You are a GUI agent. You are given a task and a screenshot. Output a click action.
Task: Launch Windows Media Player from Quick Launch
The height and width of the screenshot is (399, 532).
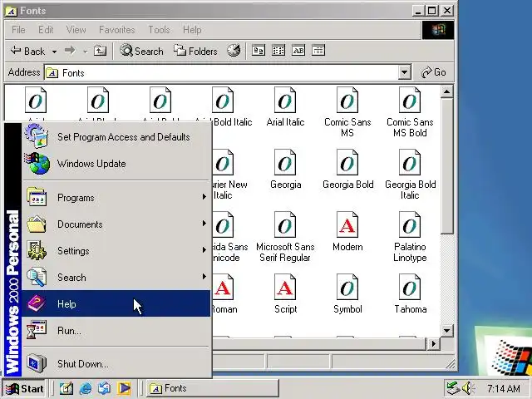point(124,388)
